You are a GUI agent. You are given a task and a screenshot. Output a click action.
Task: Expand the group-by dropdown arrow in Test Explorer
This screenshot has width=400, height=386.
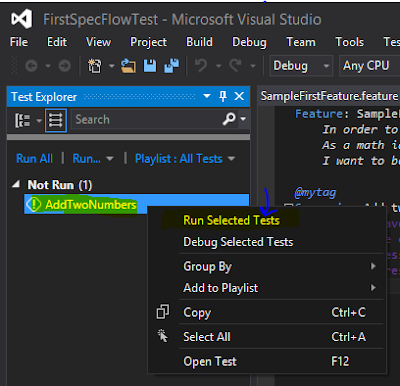pyautogui.click(x=39, y=120)
